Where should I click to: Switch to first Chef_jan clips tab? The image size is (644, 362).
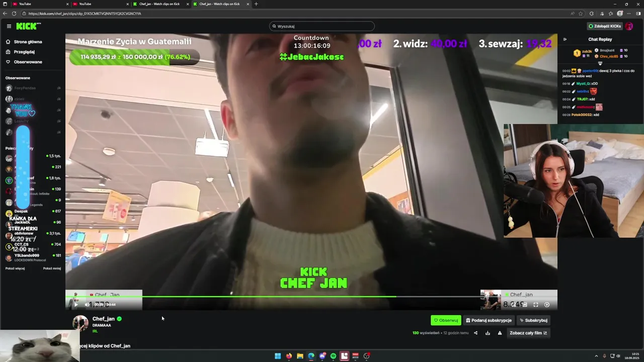click(161, 4)
